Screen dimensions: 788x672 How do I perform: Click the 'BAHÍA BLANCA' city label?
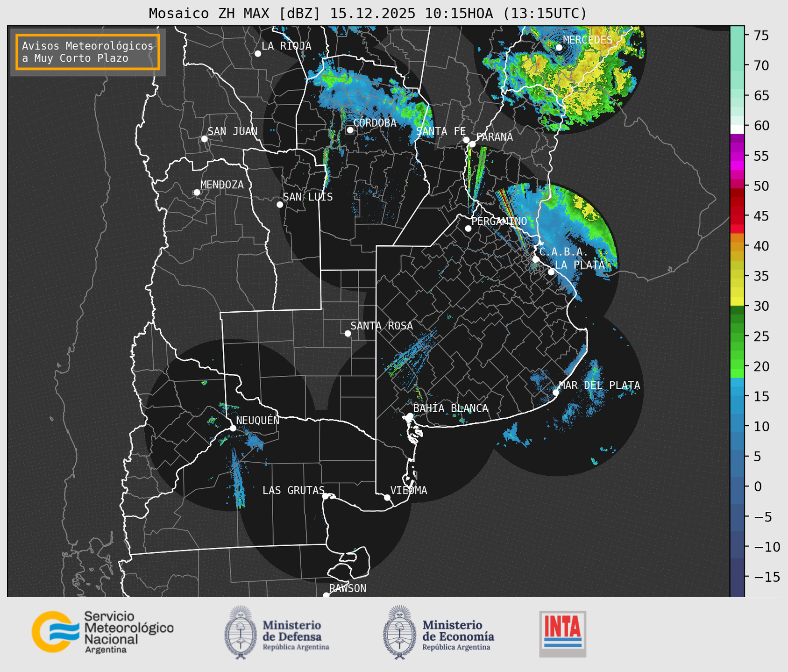(451, 408)
